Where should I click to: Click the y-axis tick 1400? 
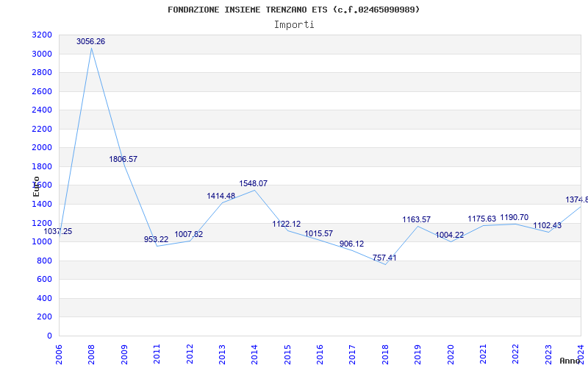[x=42, y=205]
